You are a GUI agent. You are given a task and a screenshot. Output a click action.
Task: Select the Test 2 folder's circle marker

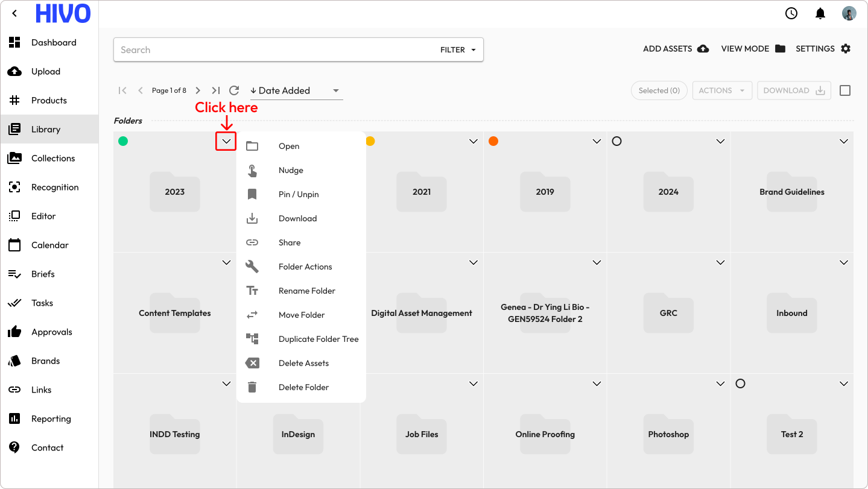point(740,383)
